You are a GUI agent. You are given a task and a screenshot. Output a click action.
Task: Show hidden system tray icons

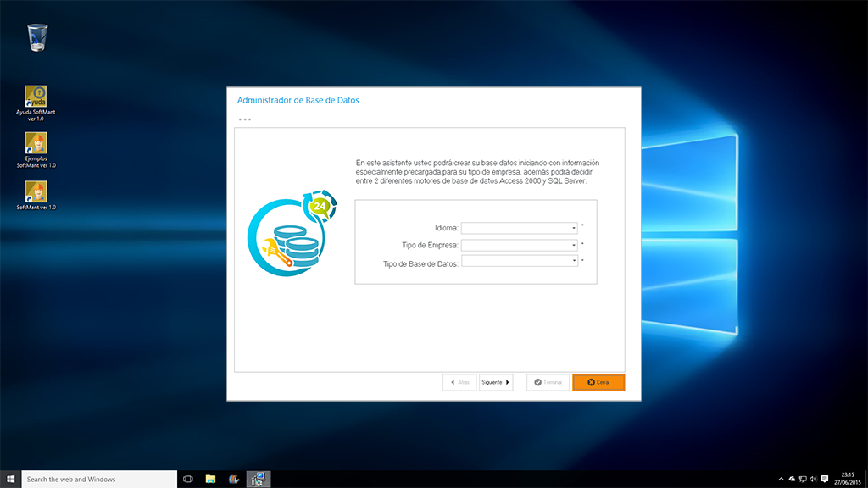[781, 479]
